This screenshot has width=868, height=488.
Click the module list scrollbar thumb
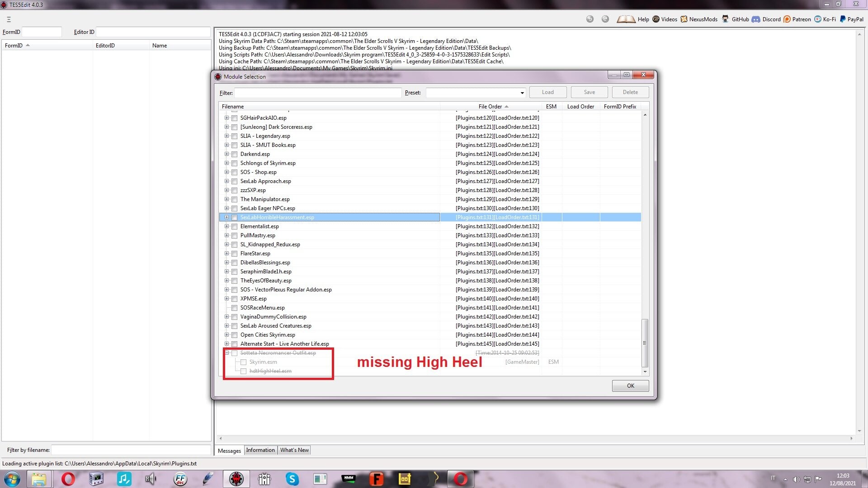[645, 343]
